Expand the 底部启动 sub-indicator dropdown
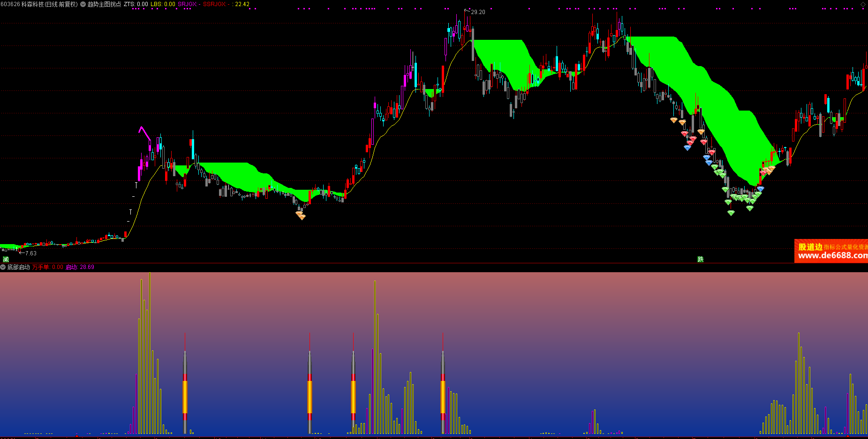This screenshot has width=868, height=439. point(3,267)
